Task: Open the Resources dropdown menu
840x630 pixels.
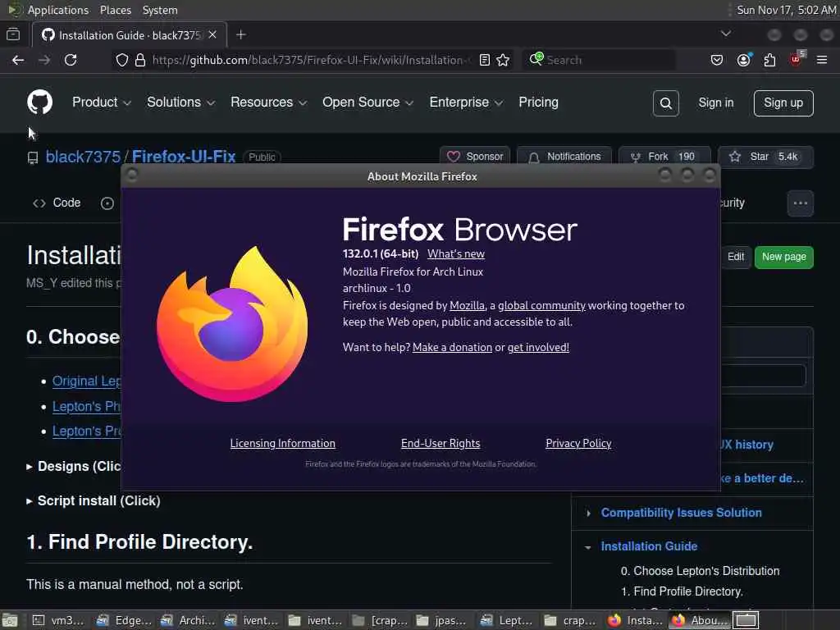Action: pos(268,103)
